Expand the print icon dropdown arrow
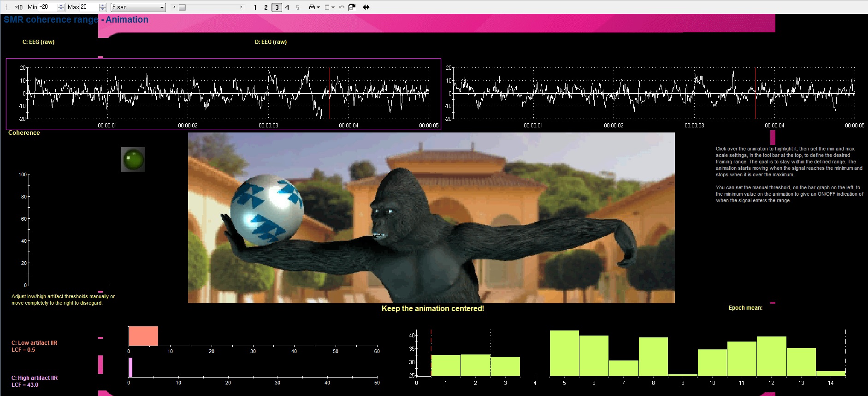This screenshot has height=396, width=868. coord(319,7)
